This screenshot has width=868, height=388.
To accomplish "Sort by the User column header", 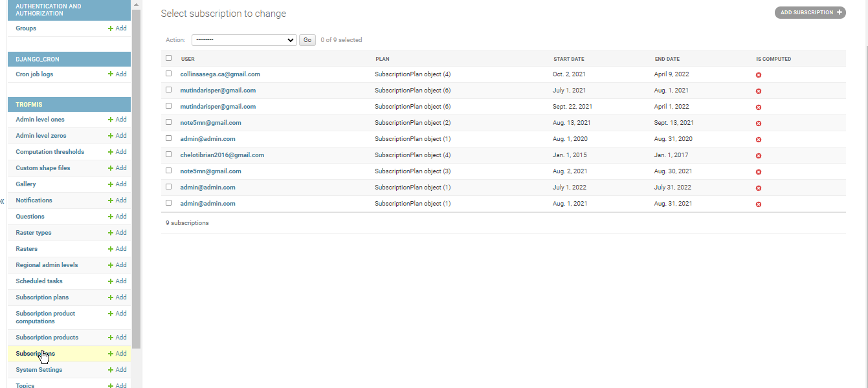I will point(188,59).
